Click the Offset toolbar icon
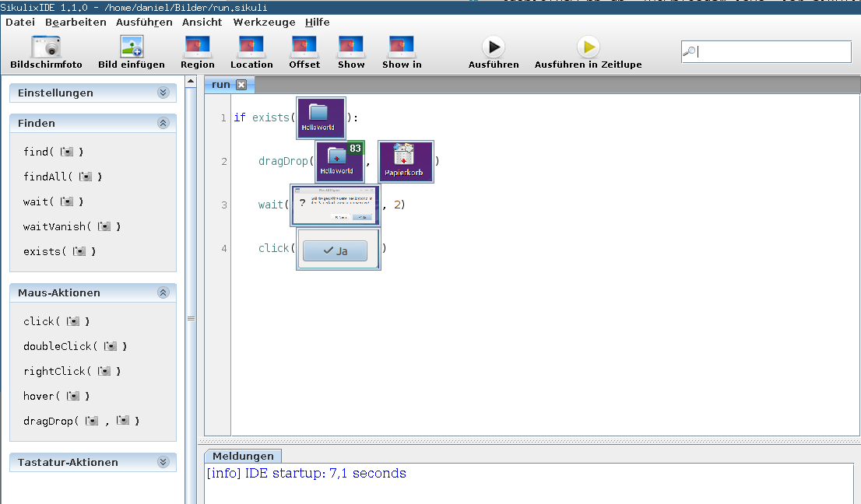 (304, 47)
